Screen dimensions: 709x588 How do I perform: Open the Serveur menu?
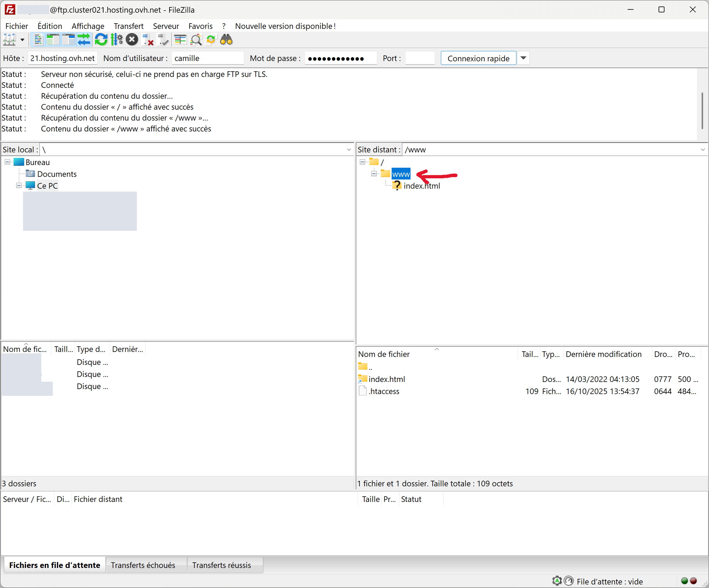[x=165, y=26]
